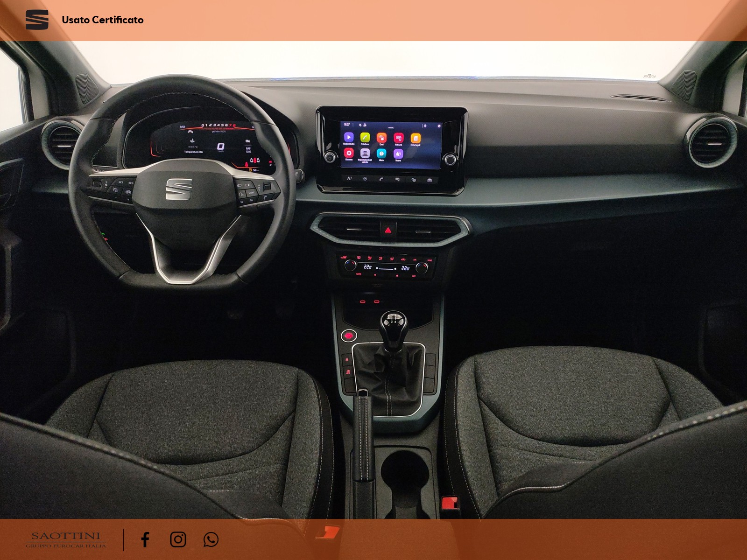Click the 9:57 clock on the infotainment screen

(x=347, y=125)
